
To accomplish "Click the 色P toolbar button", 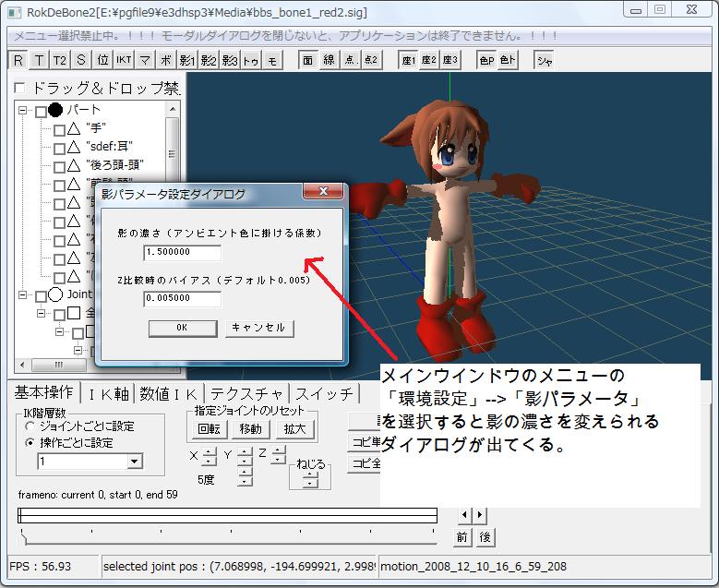I will [x=486, y=60].
